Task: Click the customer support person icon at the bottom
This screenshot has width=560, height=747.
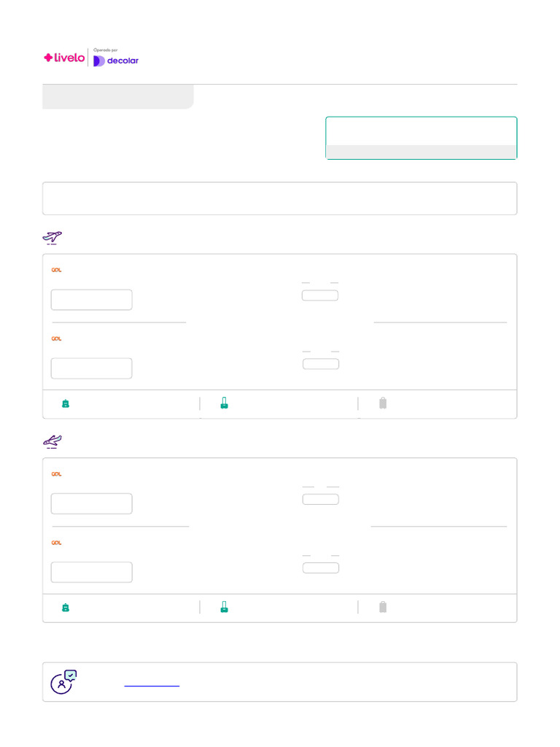Action: pos(63,682)
